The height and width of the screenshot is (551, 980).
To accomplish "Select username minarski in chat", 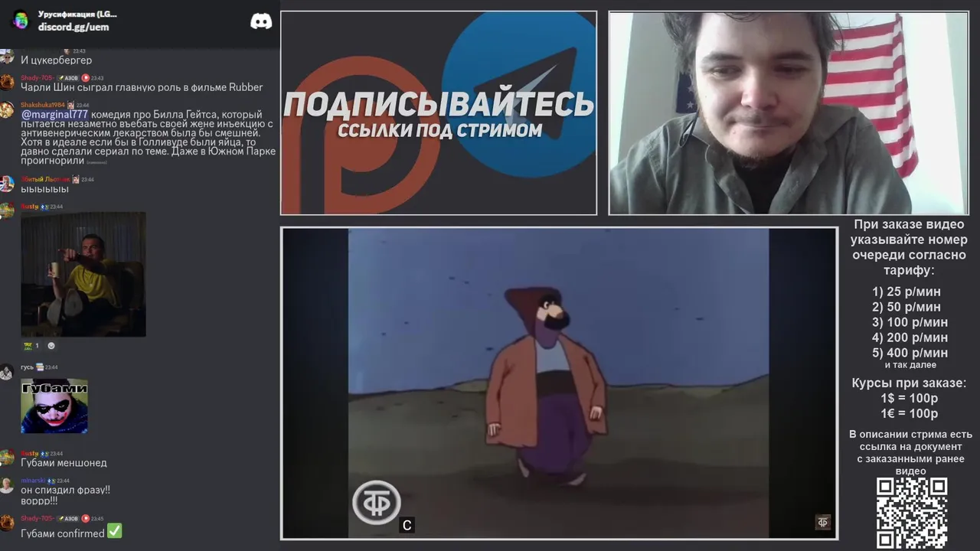I will (33, 481).
